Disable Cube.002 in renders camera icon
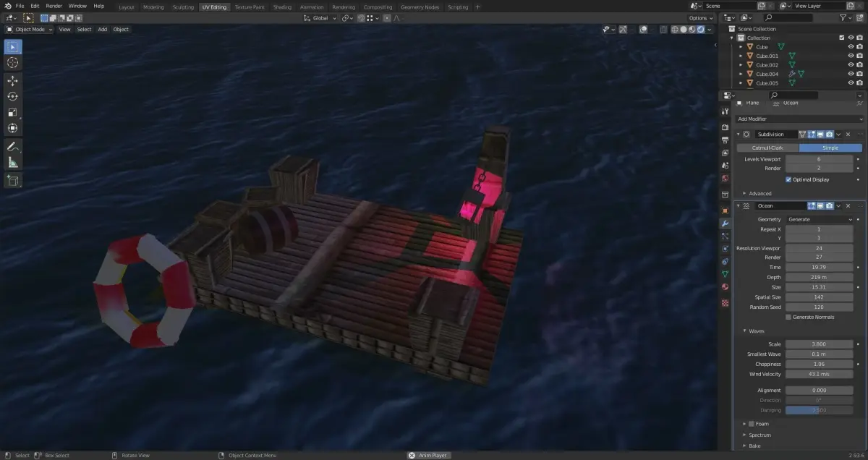This screenshot has height=460, width=868. tap(859, 65)
